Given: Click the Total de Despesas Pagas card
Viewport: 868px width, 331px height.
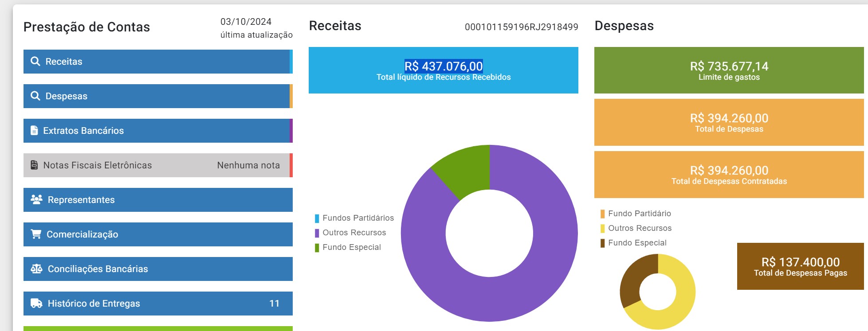Looking at the screenshot, I should tap(800, 266).
